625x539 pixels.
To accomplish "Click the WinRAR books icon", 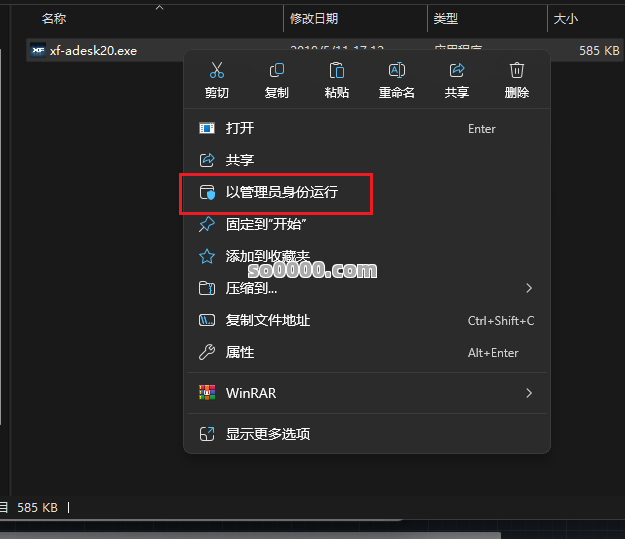I will pos(207,393).
